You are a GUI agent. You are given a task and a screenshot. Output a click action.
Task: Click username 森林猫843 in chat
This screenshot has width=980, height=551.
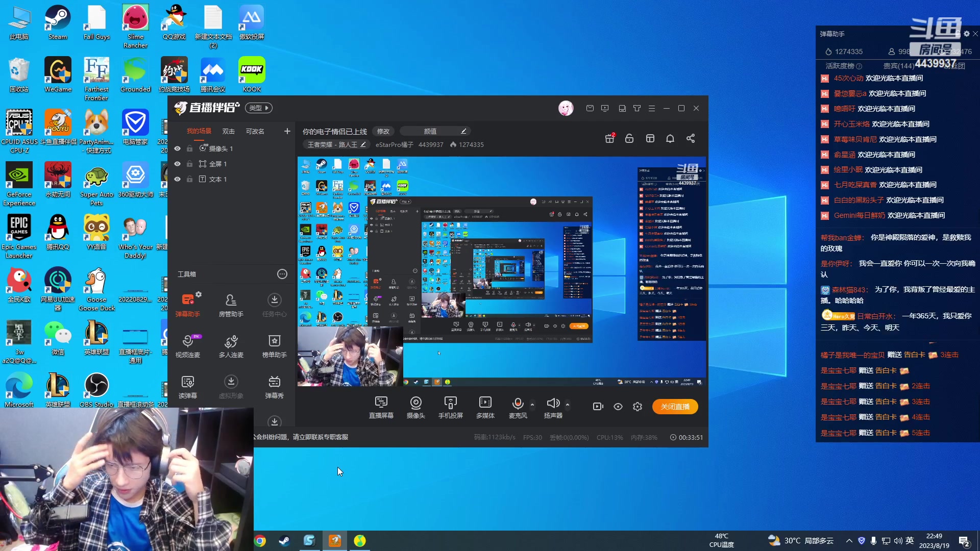849,289
